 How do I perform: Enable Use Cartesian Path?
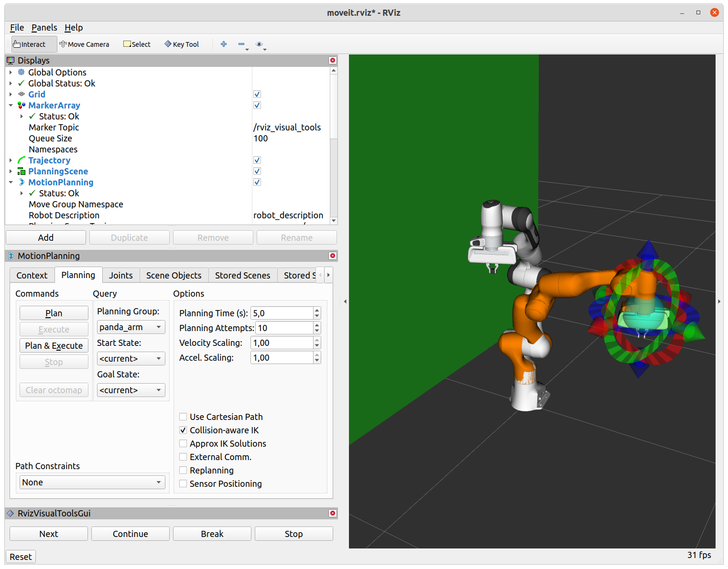pyautogui.click(x=183, y=417)
